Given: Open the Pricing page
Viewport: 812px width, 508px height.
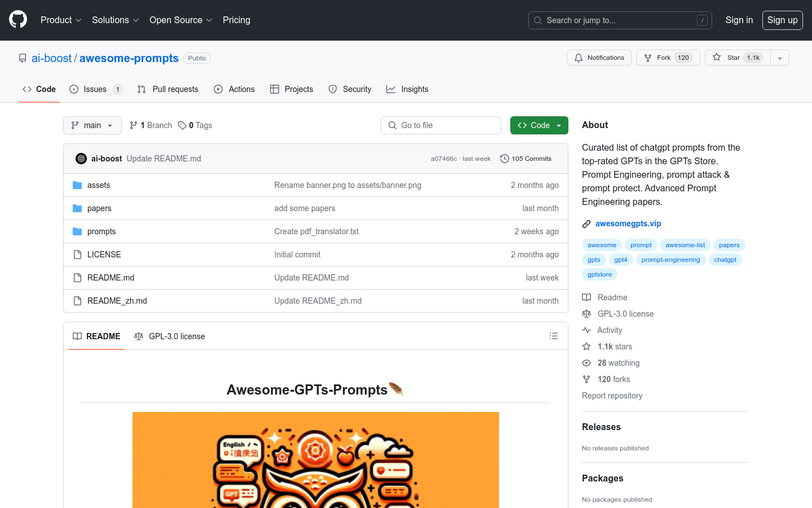Looking at the screenshot, I should coord(236,20).
